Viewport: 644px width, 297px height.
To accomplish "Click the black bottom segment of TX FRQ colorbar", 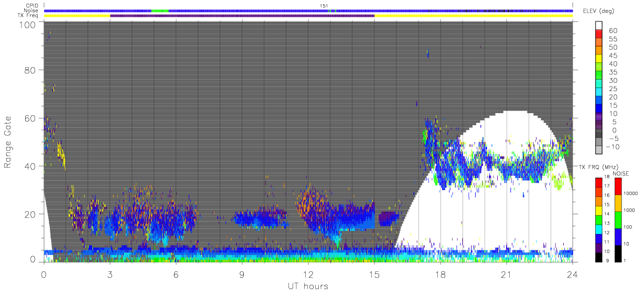I will [x=598, y=256].
